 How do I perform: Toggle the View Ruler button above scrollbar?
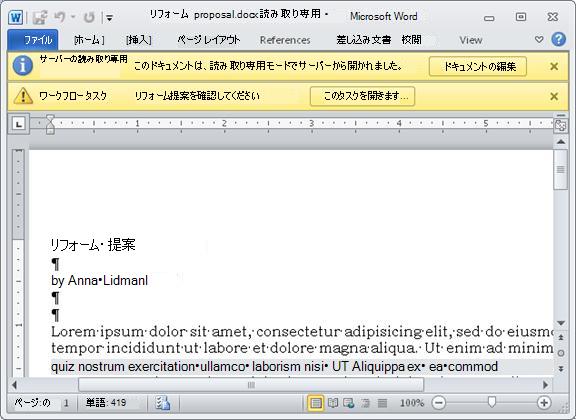pos(561,126)
